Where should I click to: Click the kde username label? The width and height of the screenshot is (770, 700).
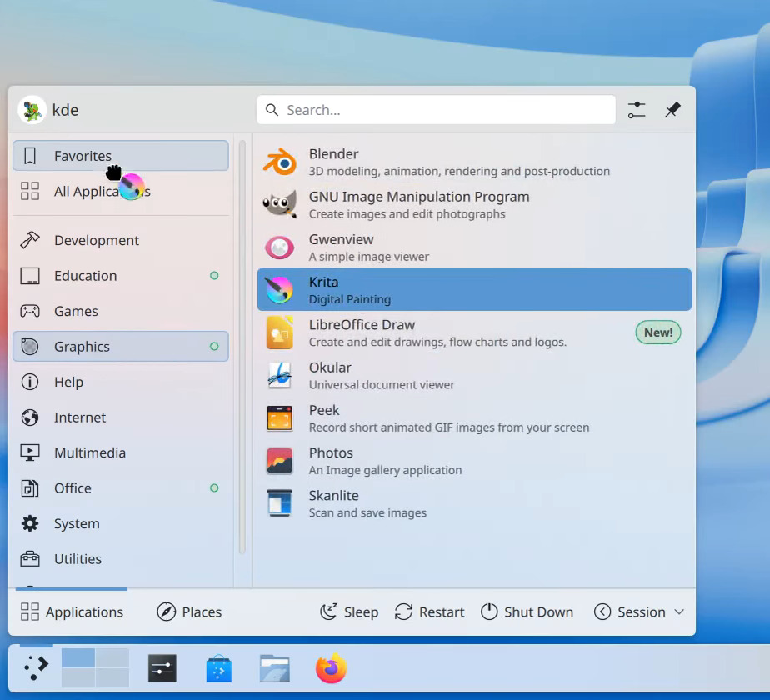(65, 110)
